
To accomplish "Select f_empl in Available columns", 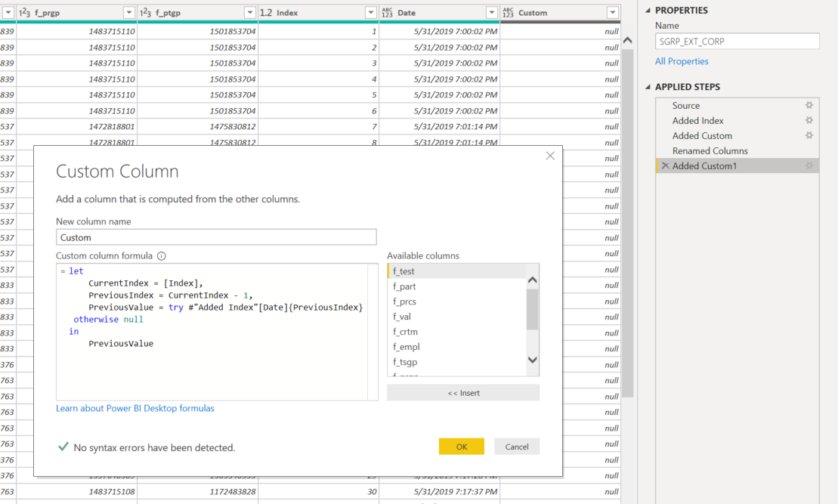I will (x=457, y=347).
